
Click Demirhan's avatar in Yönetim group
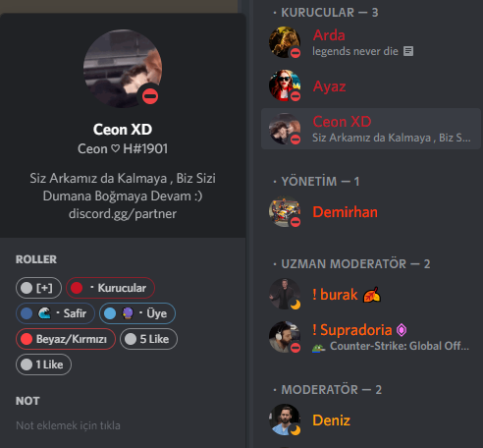pos(285,211)
